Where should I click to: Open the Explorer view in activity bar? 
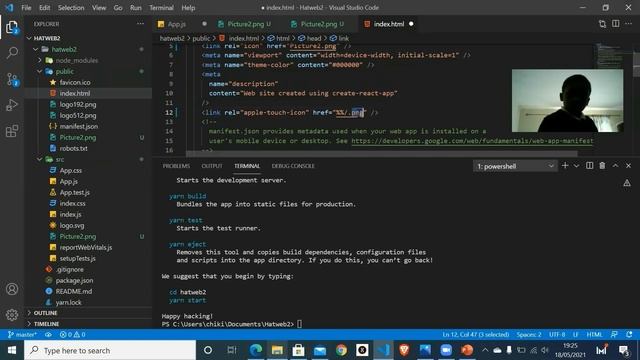tap(12, 28)
